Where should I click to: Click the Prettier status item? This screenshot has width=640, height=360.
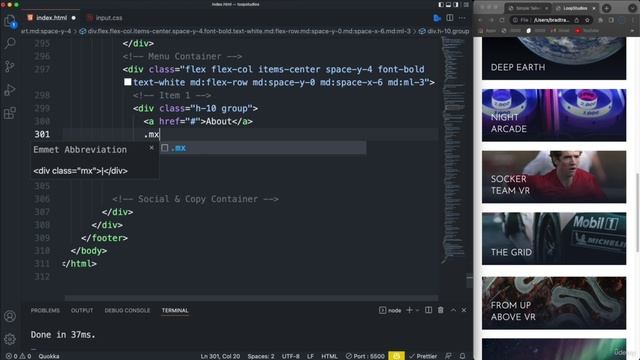point(423,356)
